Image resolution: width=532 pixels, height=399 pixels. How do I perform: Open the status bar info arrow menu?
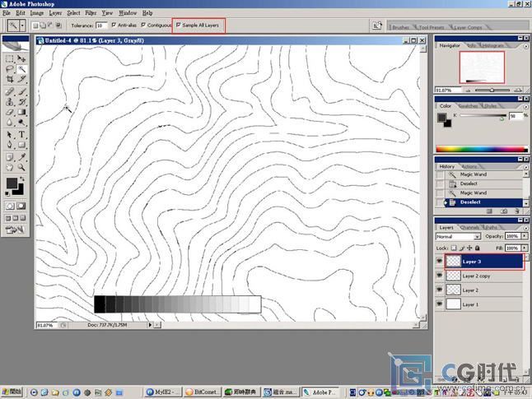[150, 325]
